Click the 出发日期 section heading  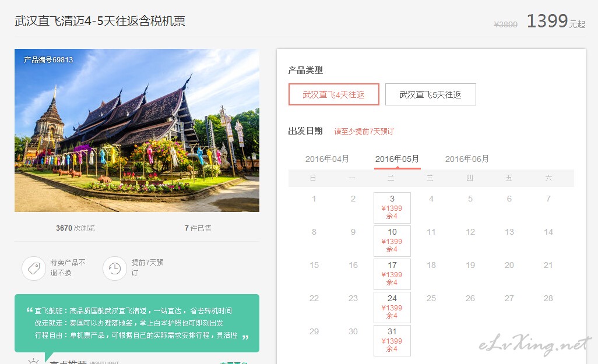pyautogui.click(x=305, y=131)
